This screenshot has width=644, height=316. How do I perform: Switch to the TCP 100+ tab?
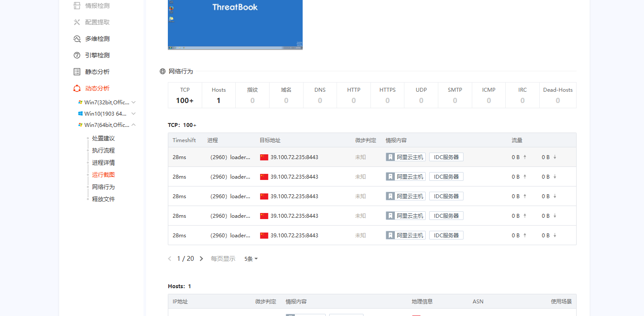point(185,95)
